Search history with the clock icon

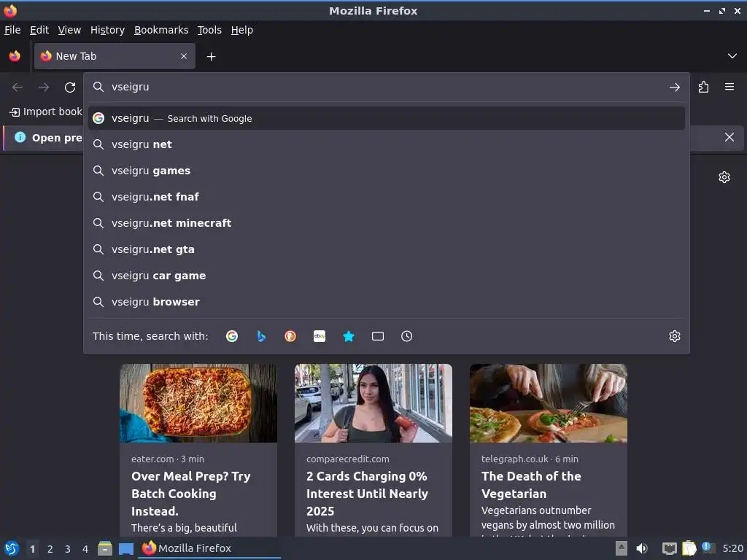click(407, 336)
